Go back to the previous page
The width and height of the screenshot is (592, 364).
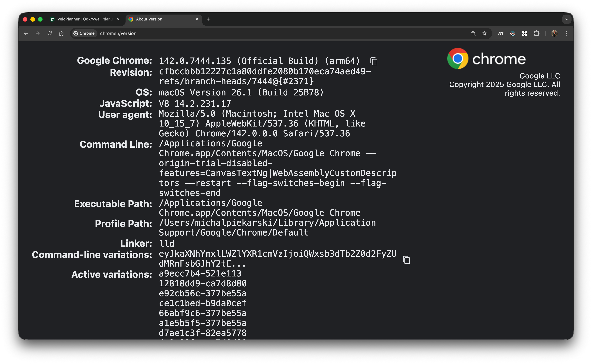pos(26,34)
